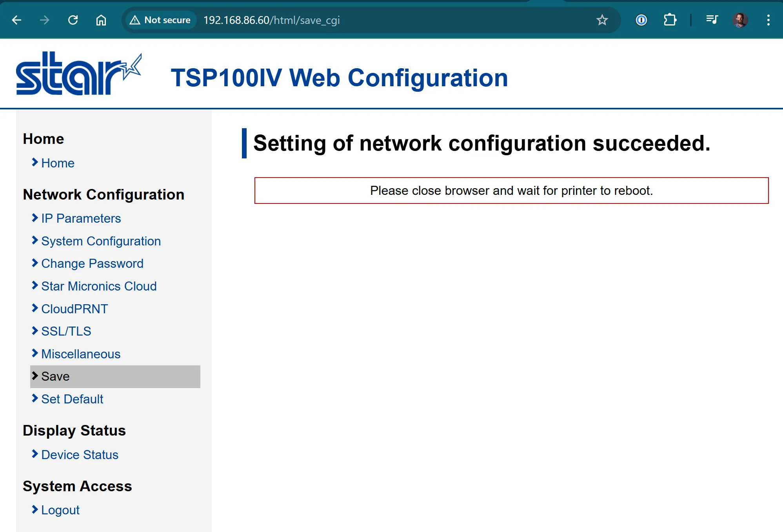Image resolution: width=783 pixels, height=532 pixels.
Task: Open Miscellaneous settings
Action: [x=81, y=354]
